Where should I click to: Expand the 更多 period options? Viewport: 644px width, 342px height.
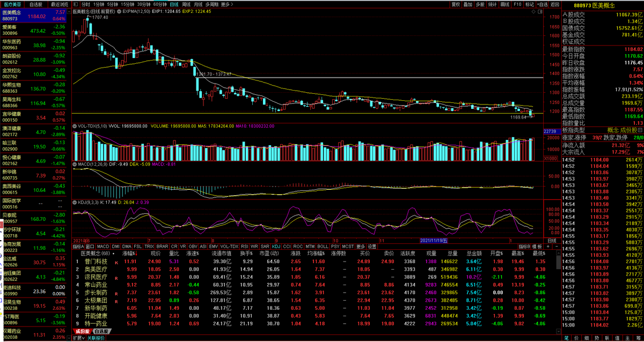(228, 4)
